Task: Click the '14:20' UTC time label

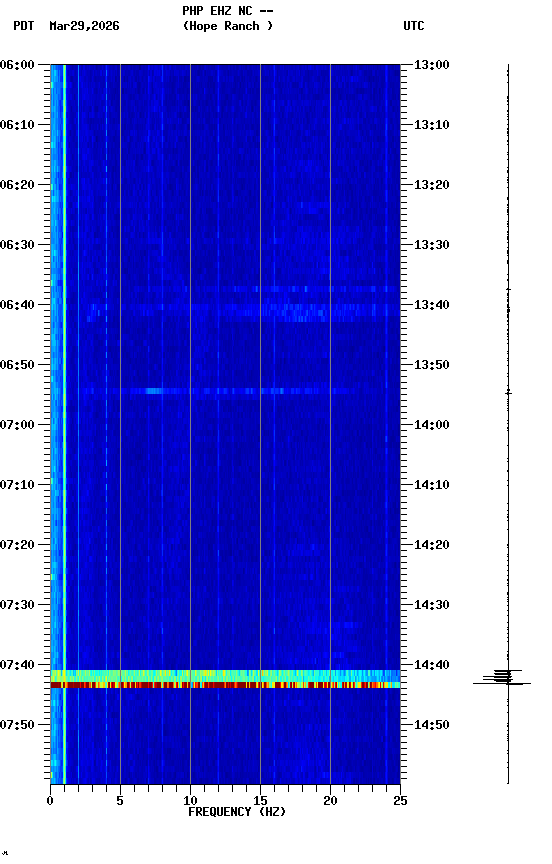Action: click(432, 545)
